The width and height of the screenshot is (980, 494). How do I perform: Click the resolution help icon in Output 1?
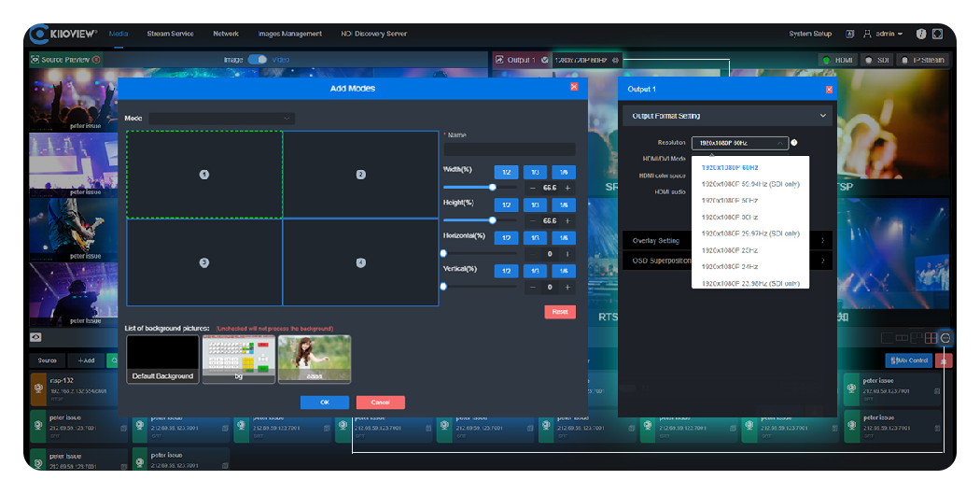(793, 143)
